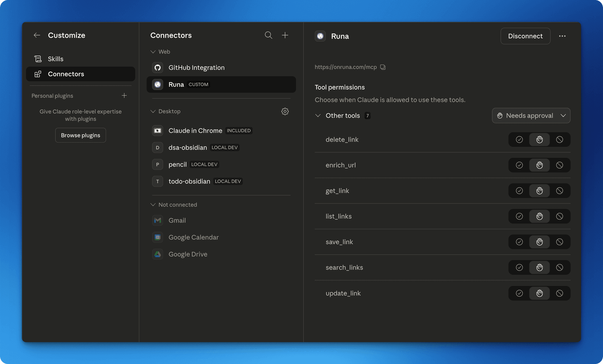This screenshot has width=603, height=364.
Task: Click the search_links tool name
Action: (x=344, y=267)
